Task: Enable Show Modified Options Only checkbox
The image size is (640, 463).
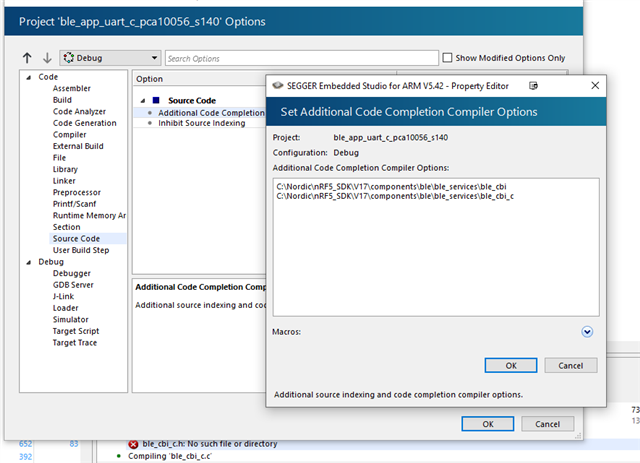Action: [x=447, y=58]
